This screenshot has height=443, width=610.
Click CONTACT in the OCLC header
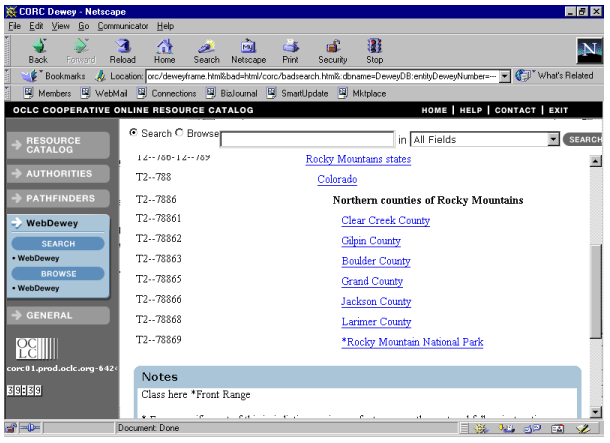pyautogui.click(x=515, y=110)
